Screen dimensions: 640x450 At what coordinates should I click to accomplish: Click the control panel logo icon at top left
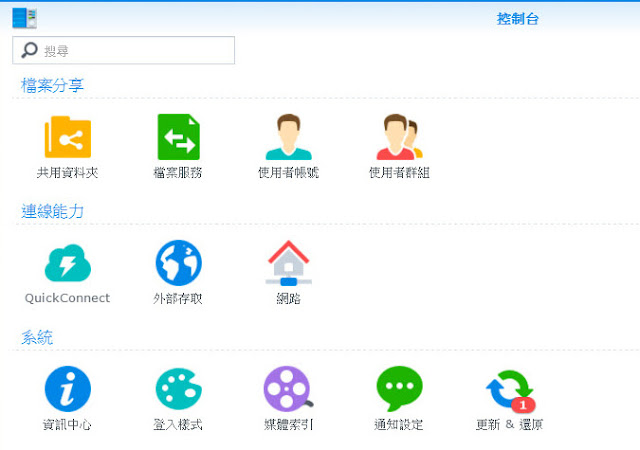tap(24, 18)
